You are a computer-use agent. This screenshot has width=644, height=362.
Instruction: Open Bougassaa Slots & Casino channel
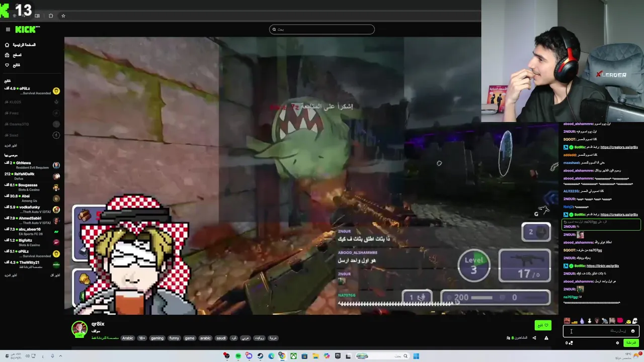coord(32,187)
